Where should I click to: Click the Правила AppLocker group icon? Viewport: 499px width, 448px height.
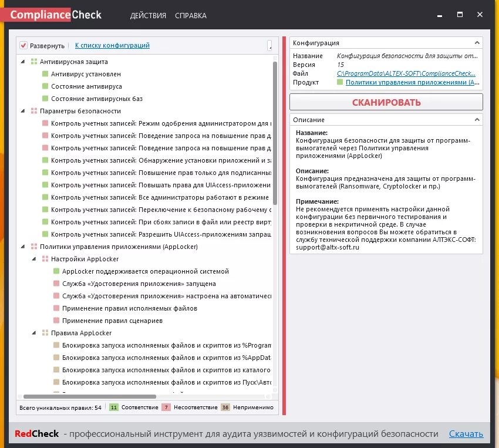[x=45, y=333]
